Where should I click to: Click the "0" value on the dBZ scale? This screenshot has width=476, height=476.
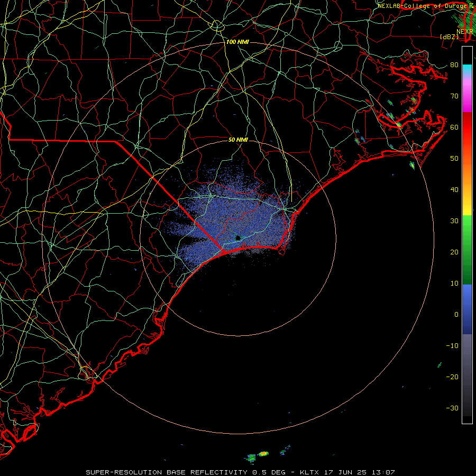pyautogui.click(x=456, y=315)
